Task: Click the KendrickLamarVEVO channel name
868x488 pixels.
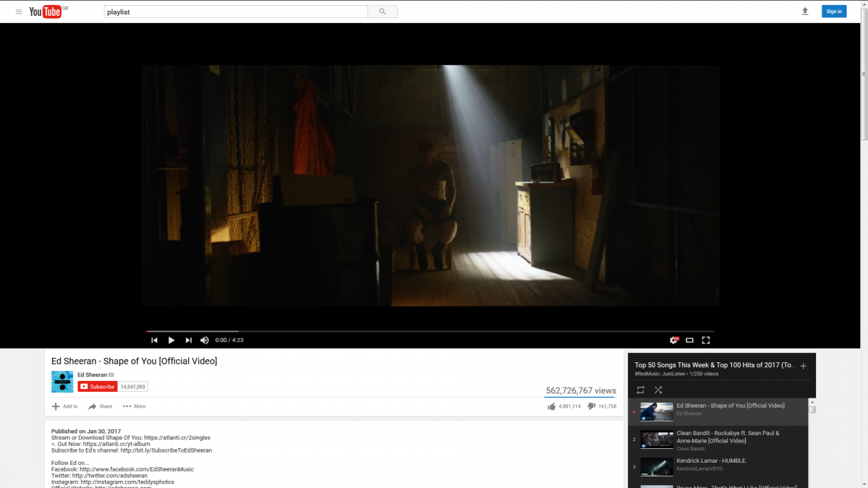Action: (x=699, y=468)
